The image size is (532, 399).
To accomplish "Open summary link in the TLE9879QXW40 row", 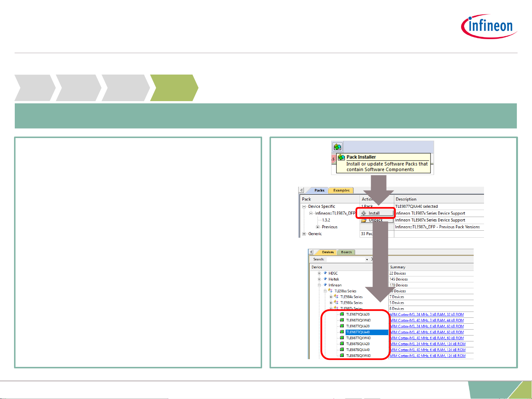I will coord(428,356).
